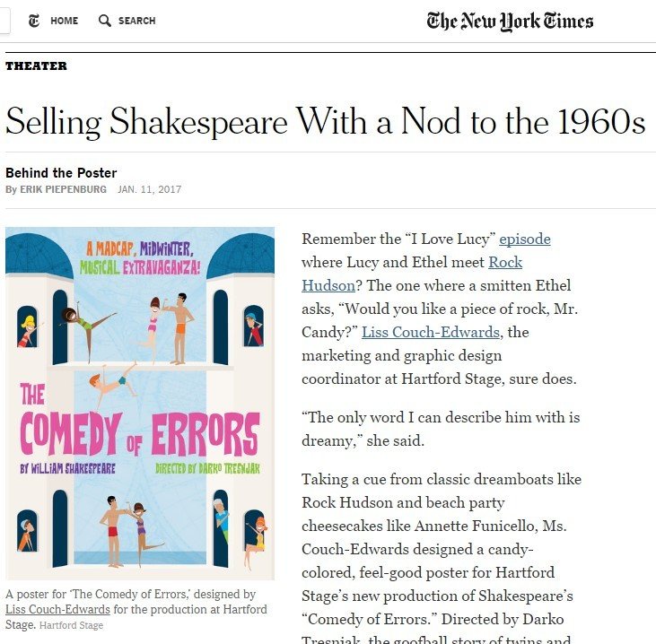The image size is (656, 644).
Task: Click the "Hartford Stage" photo credit
Action: pos(71,625)
